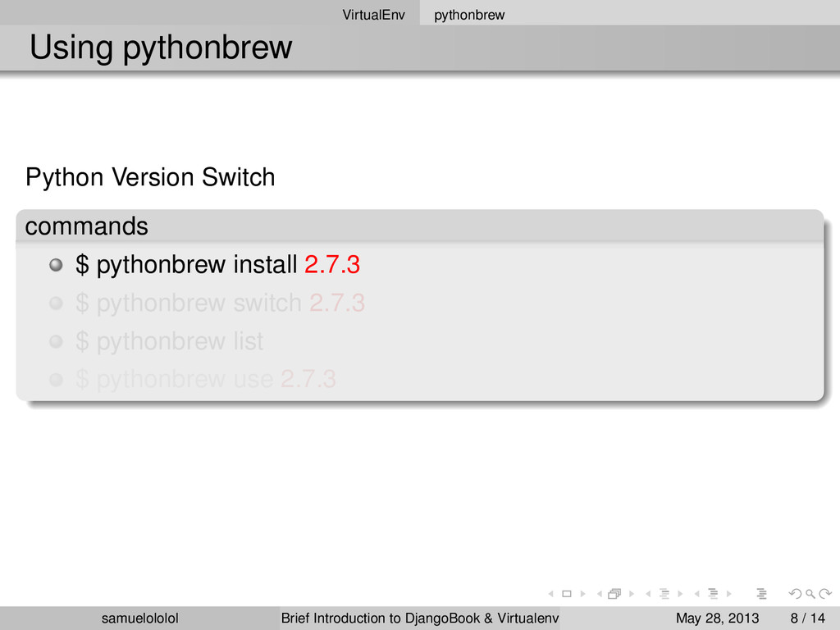Click the previous frame arrow icon

click(x=600, y=594)
